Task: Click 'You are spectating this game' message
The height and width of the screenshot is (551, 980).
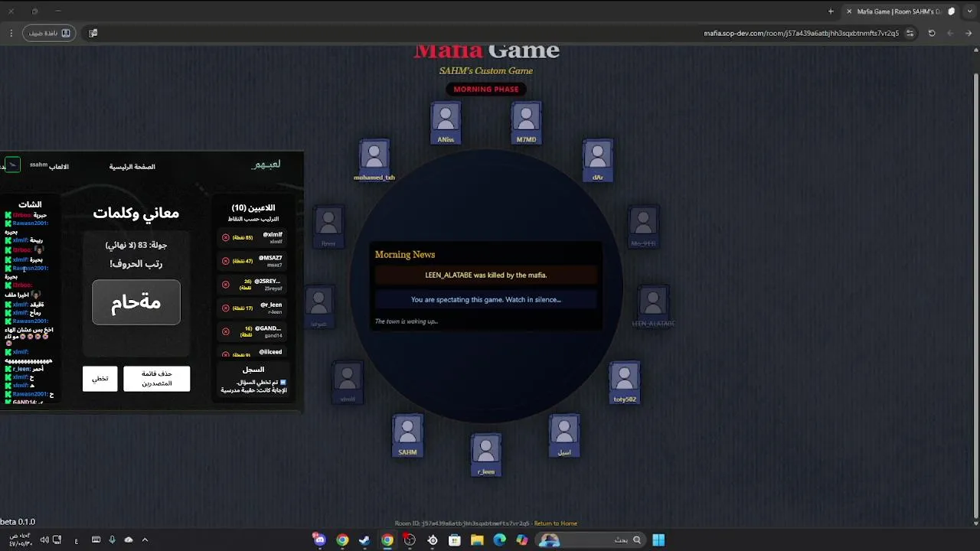Action: click(x=486, y=299)
